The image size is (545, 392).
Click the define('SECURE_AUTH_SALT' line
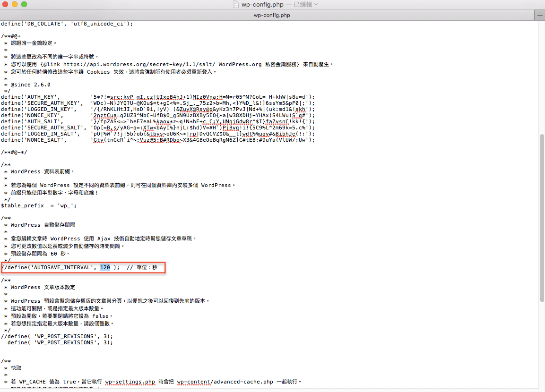158,128
